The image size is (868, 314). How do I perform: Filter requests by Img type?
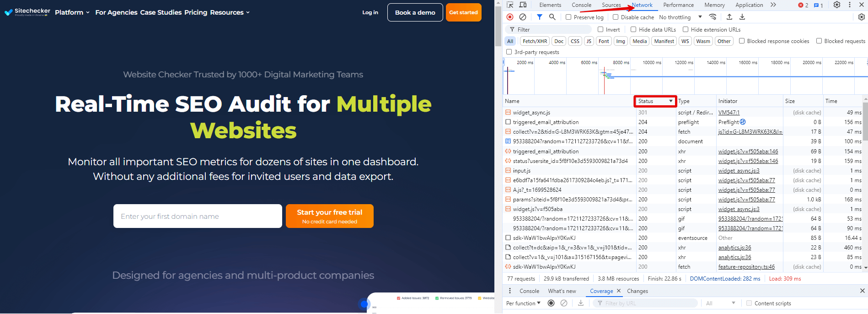(621, 41)
